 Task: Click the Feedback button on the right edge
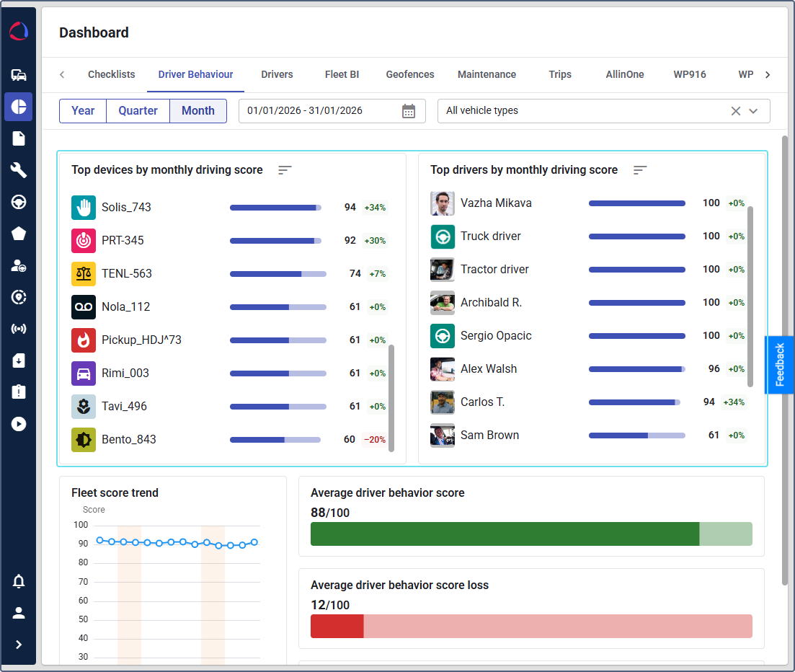coord(779,365)
